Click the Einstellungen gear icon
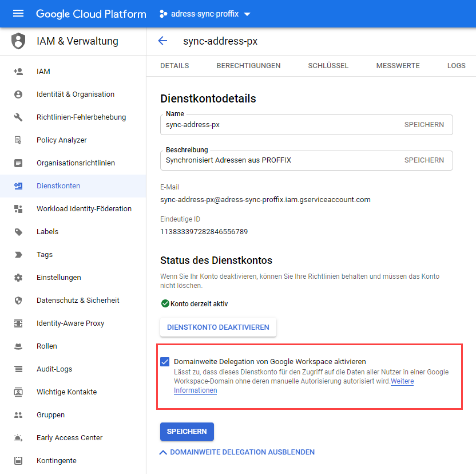Image resolution: width=476 pixels, height=474 pixels. pos(18,278)
